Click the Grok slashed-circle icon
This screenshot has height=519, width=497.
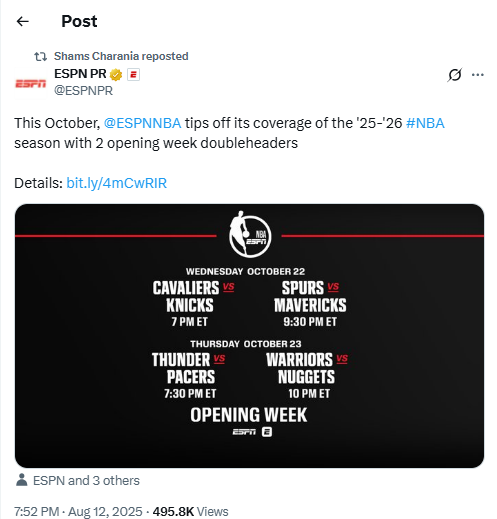(x=455, y=75)
